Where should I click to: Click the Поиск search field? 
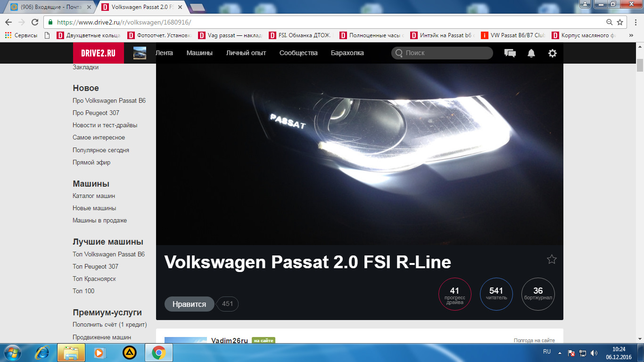(x=442, y=53)
